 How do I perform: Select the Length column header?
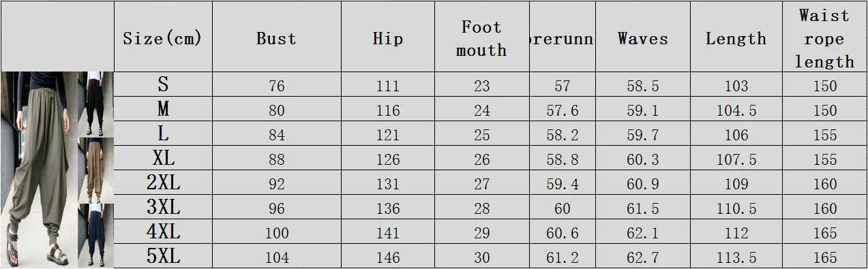coord(736,37)
